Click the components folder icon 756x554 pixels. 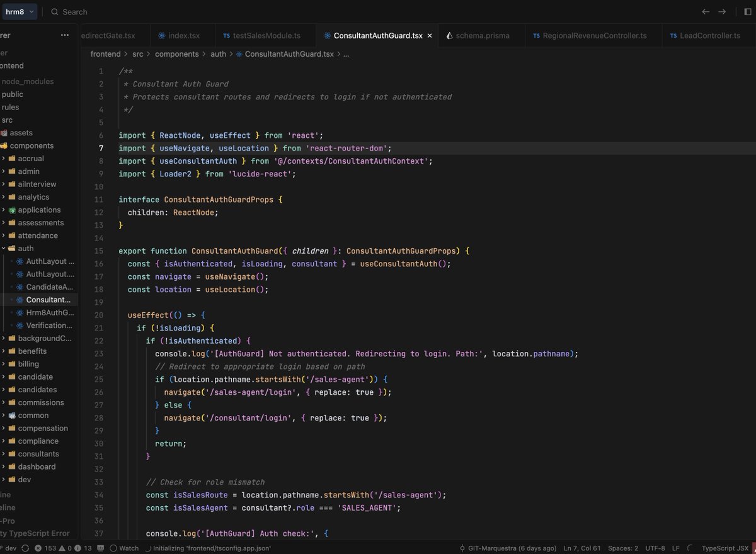(4, 145)
